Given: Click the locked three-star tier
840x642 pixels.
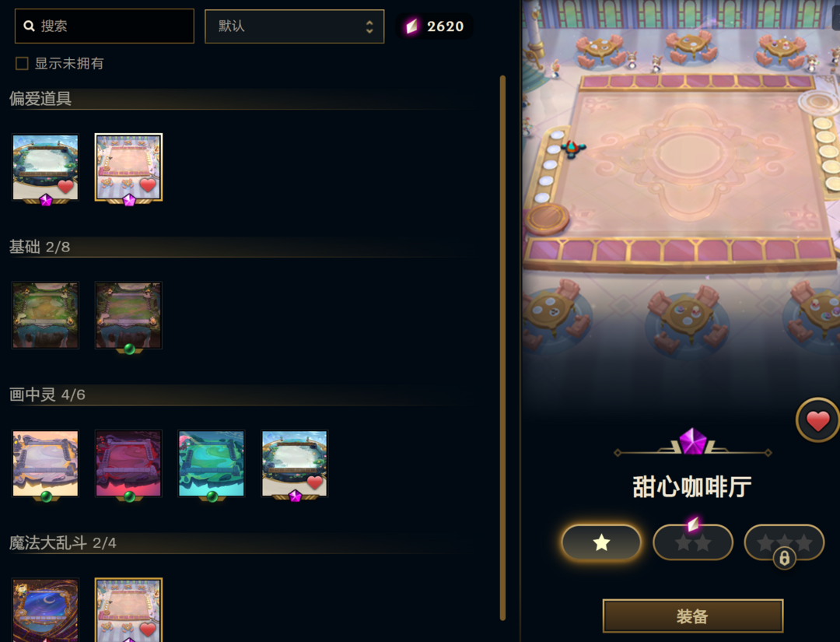Looking at the screenshot, I should [x=784, y=542].
